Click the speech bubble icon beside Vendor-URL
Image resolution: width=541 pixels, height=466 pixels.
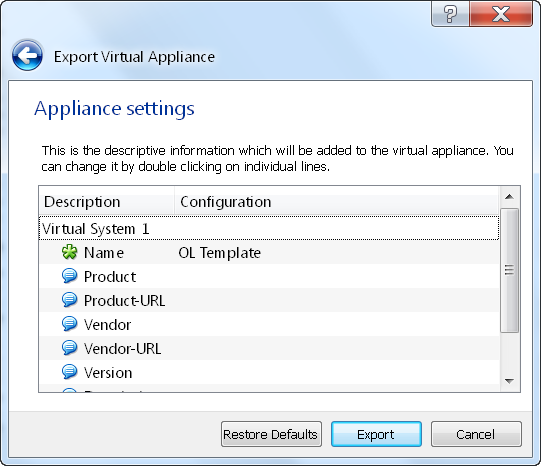click(x=69, y=348)
